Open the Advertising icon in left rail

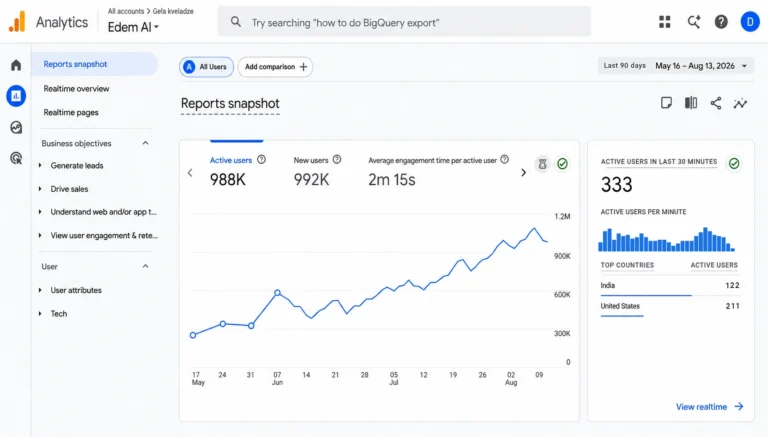pyautogui.click(x=16, y=158)
